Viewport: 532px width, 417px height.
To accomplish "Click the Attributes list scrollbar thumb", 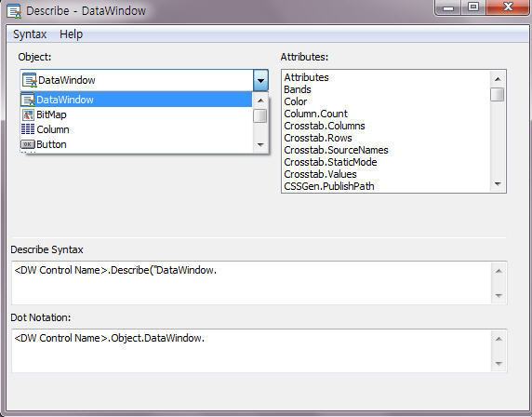I will click(x=498, y=94).
